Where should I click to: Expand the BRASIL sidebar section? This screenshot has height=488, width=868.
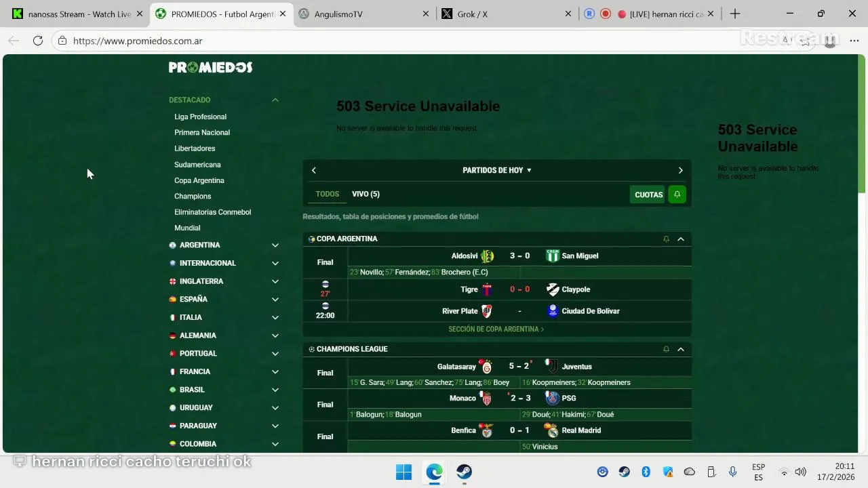[275, 390]
